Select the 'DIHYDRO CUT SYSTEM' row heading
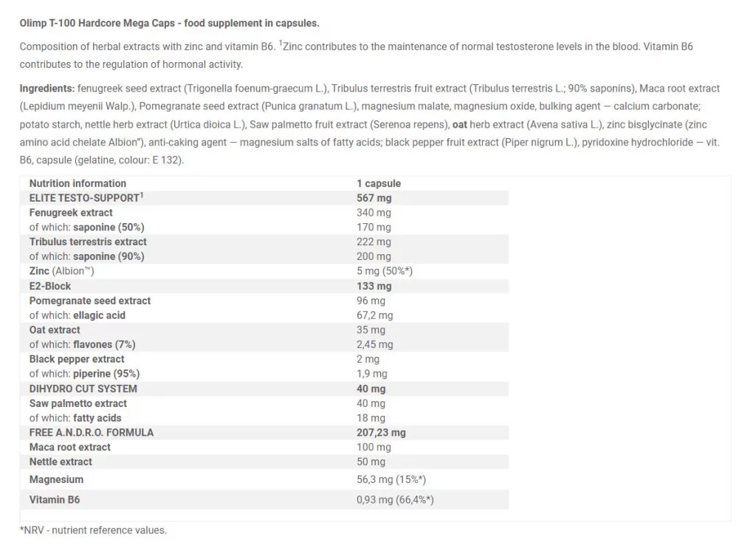 (83, 389)
